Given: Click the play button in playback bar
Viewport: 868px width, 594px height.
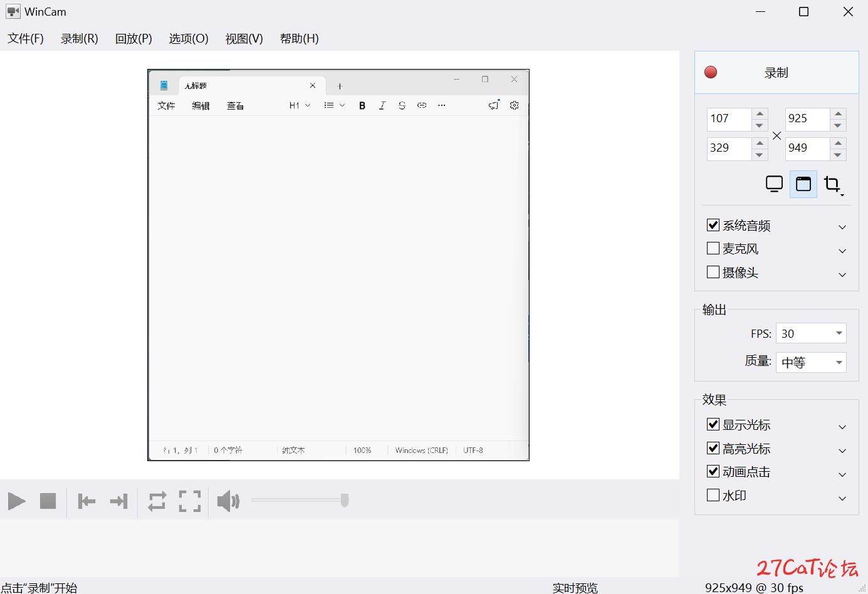Looking at the screenshot, I should tap(17, 501).
